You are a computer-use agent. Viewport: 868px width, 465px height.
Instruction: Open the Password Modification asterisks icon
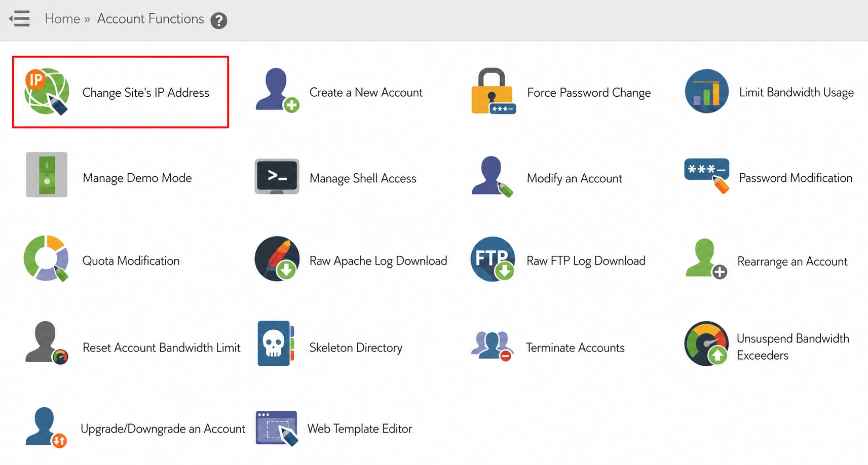point(707,176)
